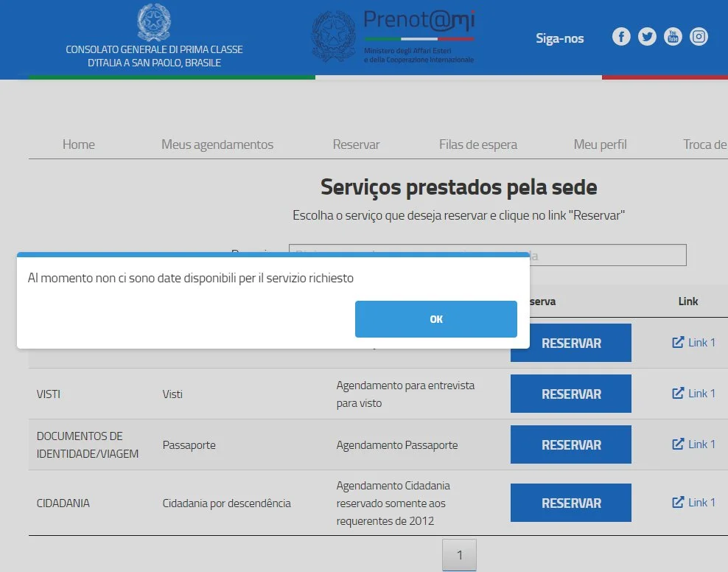The image size is (728, 572).
Task: Open the consulate's Facebook page icon
Action: [x=621, y=37]
